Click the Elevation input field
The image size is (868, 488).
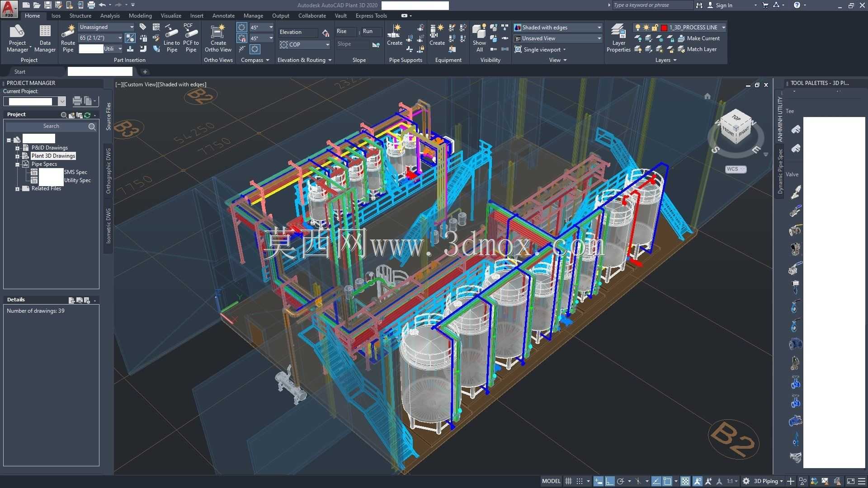tap(298, 33)
